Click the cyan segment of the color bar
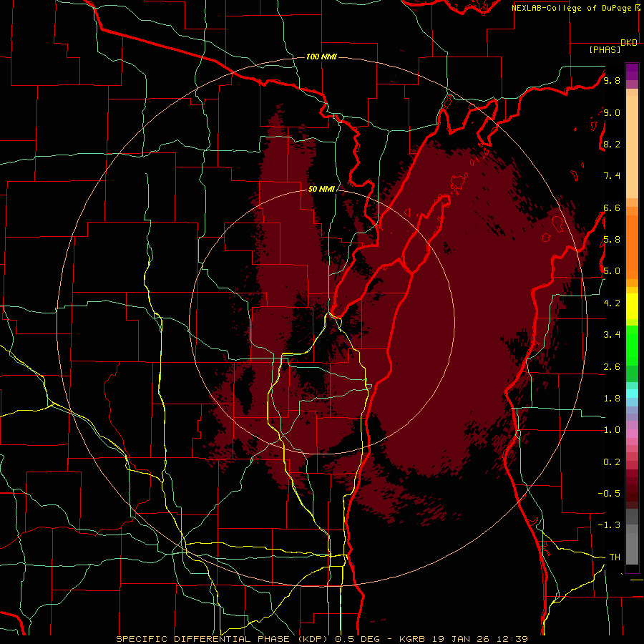Image resolution: width=644 pixels, height=644 pixels. tap(632, 394)
